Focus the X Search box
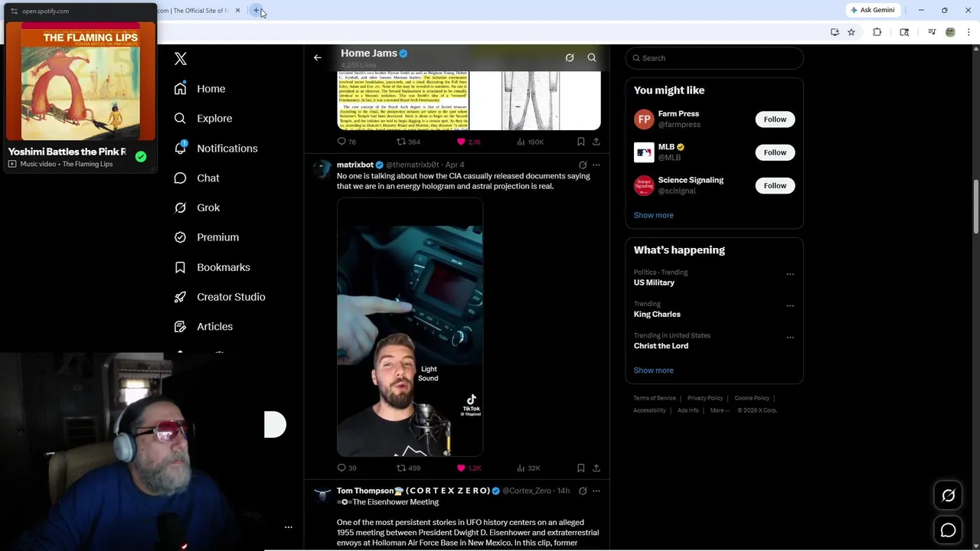Screen dimensions: 980x551 tap(714, 58)
